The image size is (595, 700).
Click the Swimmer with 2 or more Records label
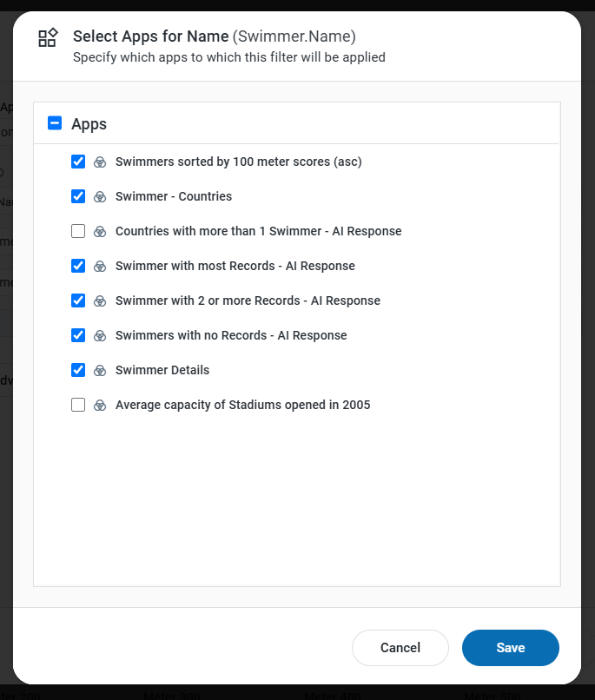click(x=248, y=300)
